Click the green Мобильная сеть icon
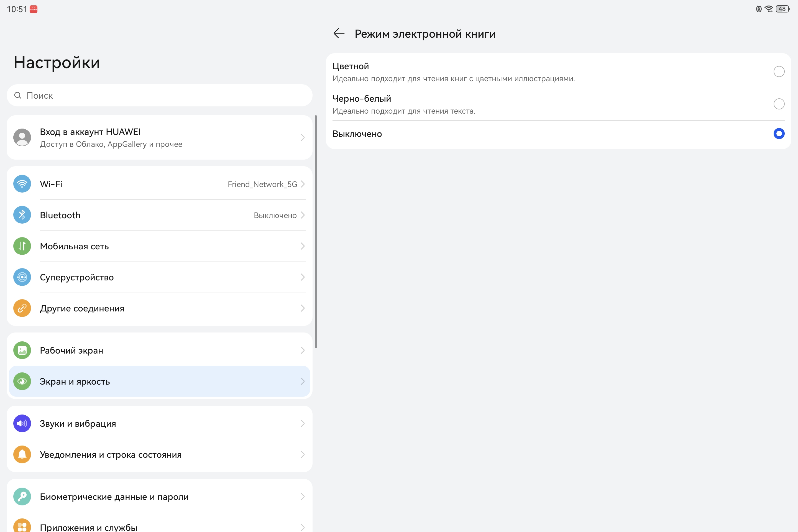 click(x=22, y=246)
